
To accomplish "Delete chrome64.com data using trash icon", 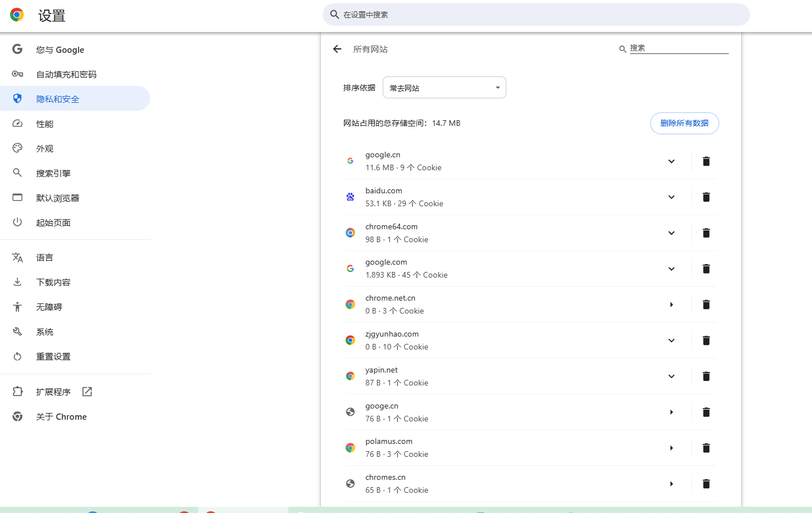I will point(706,233).
